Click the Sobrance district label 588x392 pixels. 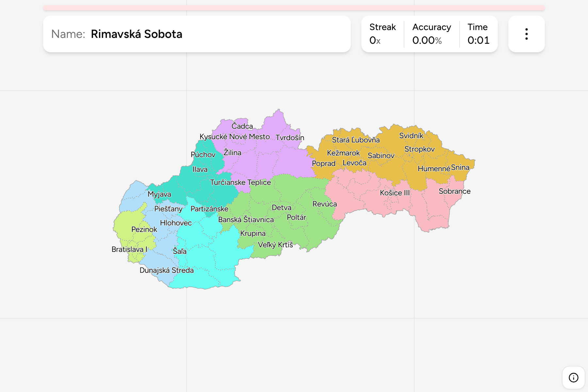point(454,191)
